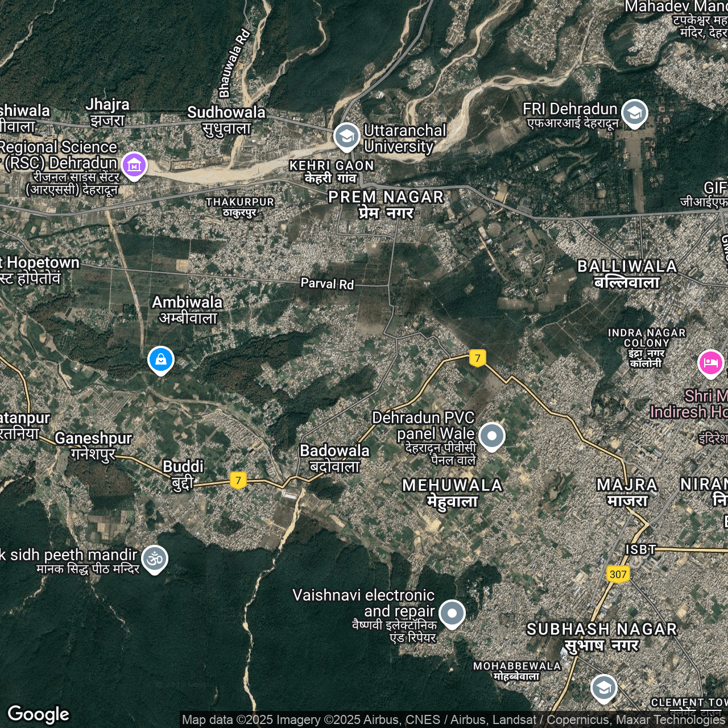Screen dimensions: 728x728
Task: Select the Mehuwala neighborhood label
Action: click(x=452, y=493)
